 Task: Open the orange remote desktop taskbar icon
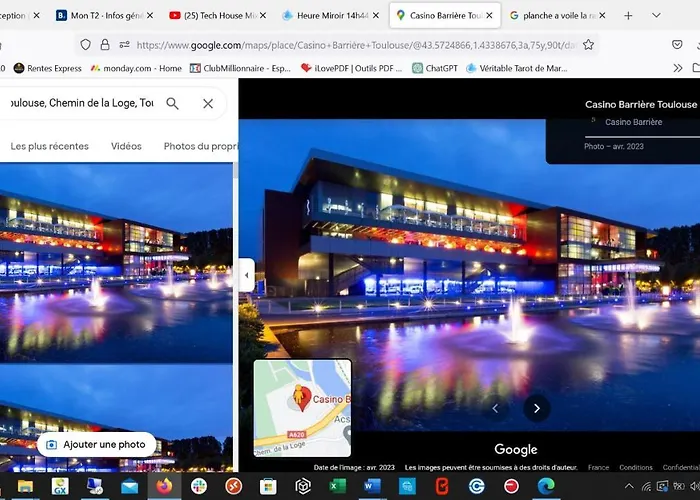click(233, 486)
